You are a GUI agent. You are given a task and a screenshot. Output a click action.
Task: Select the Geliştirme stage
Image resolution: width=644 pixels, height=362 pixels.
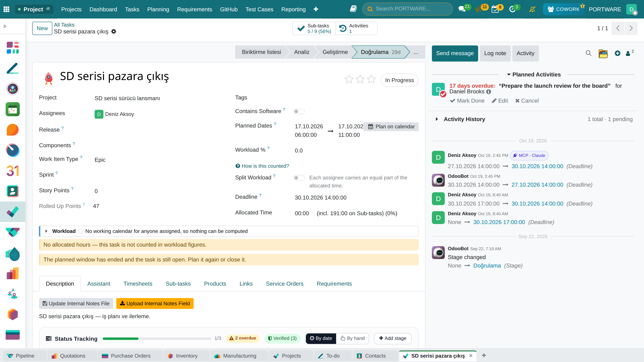335,52
